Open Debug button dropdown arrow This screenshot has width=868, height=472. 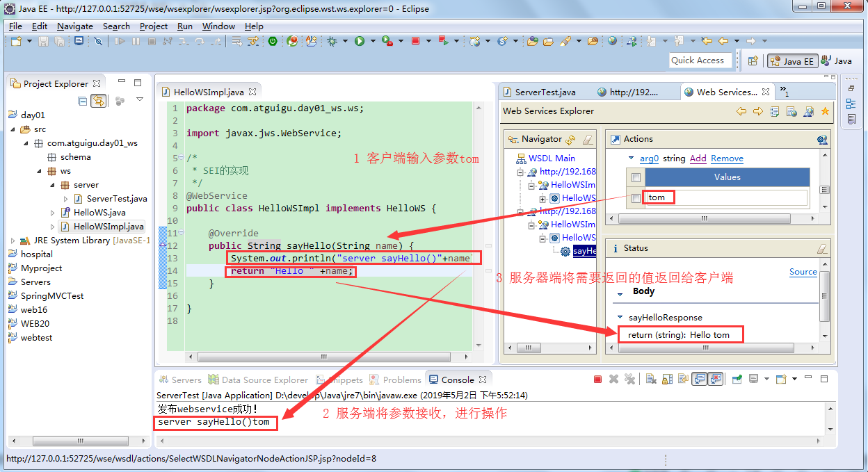pyautogui.click(x=345, y=42)
